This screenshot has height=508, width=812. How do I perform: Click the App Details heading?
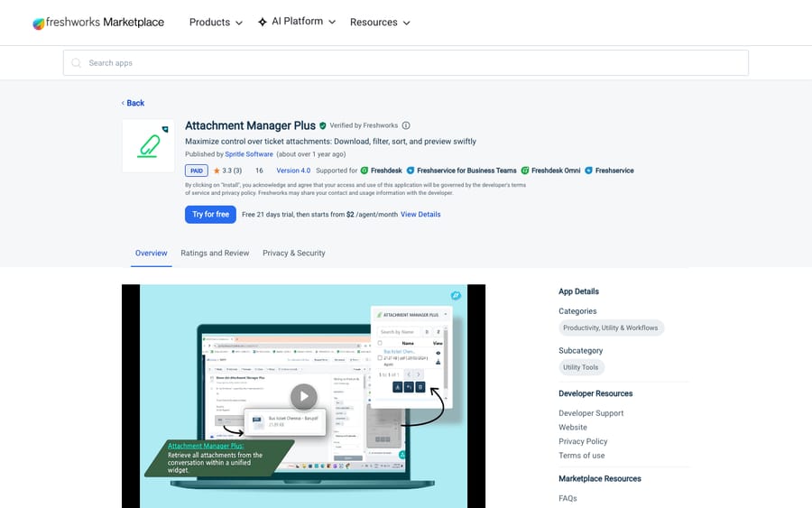click(578, 291)
